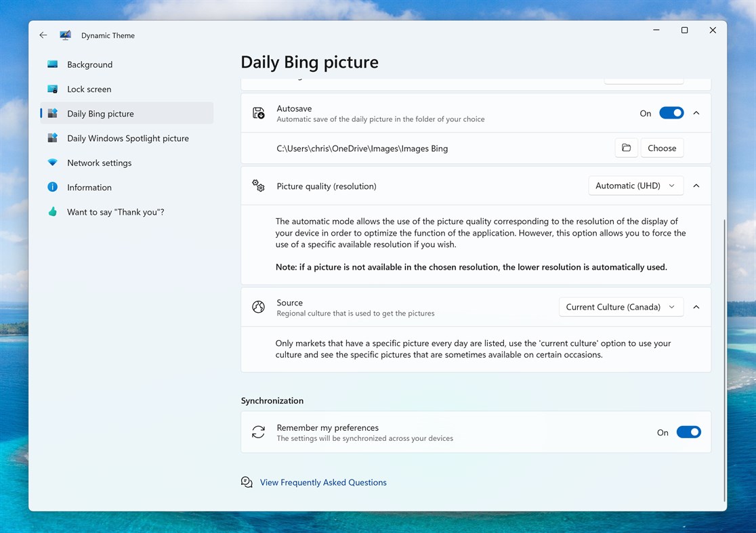Open the folder browse icon next to Choose
The height and width of the screenshot is (533, 756).
[626, 148]
